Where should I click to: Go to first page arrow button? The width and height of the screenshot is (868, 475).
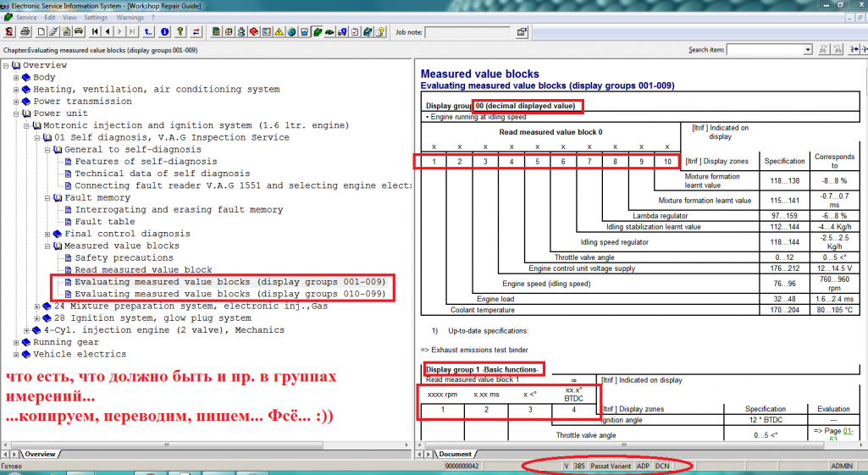pos(95,32)
